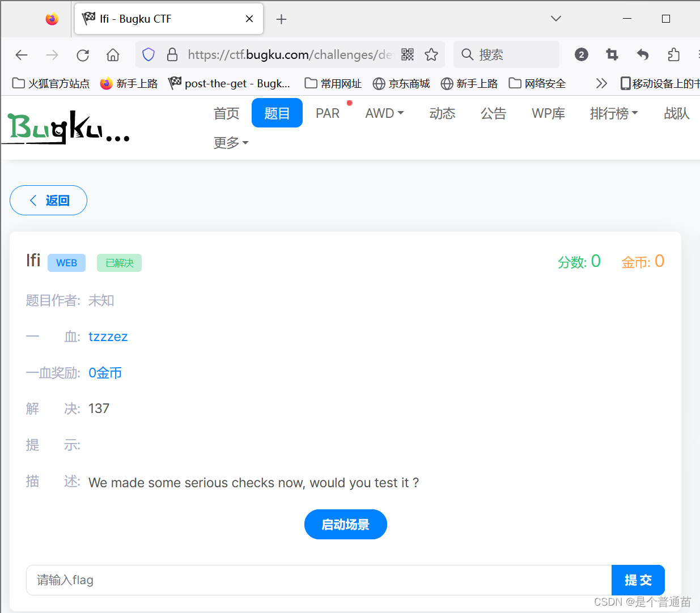Click the QR code icon in address bar
700x613 pixels.
click(408, 54)
